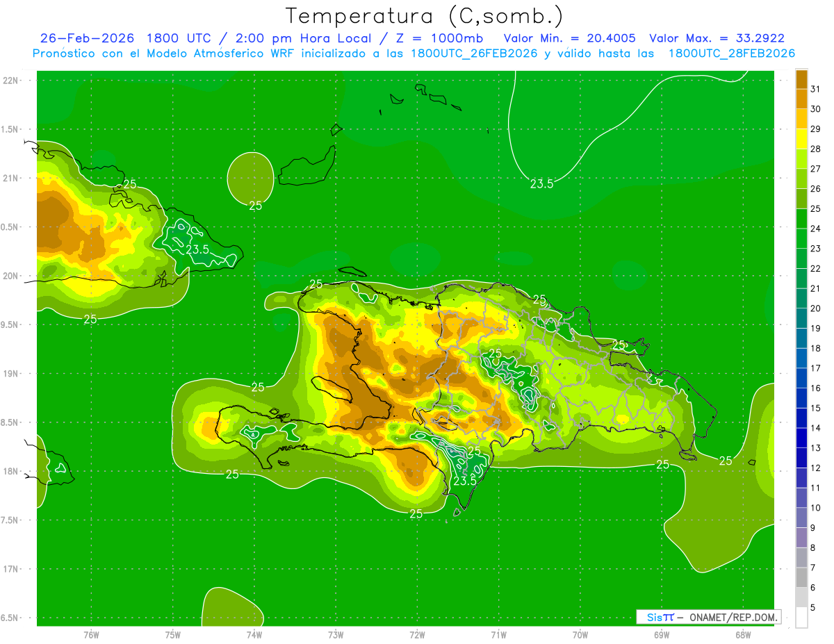834x644 pixels.
Task: Click the "21N" latitude label
Action: point(10,179)
